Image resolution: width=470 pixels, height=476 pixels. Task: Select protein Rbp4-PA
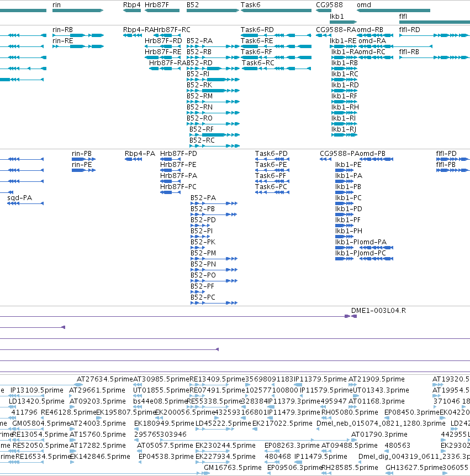[140, 154]
